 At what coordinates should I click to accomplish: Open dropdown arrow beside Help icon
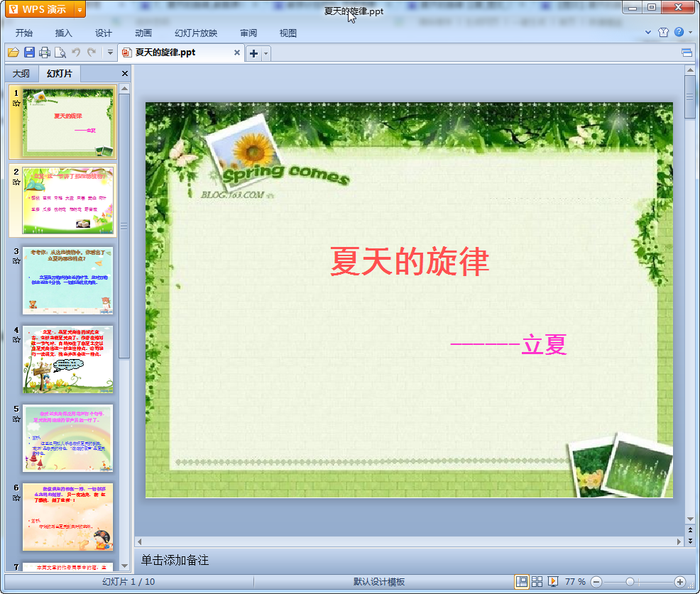691,32
